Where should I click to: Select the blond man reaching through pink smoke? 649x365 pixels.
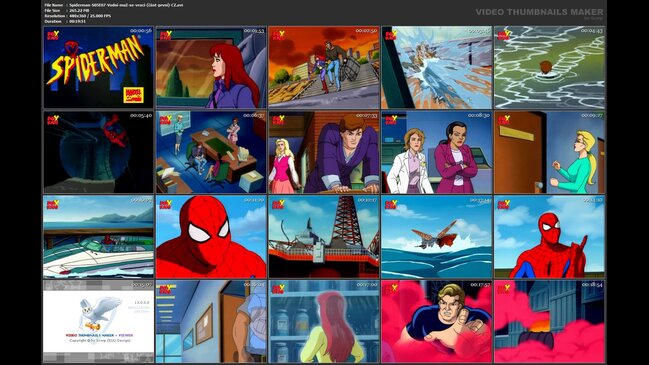[x=437, y=322]
